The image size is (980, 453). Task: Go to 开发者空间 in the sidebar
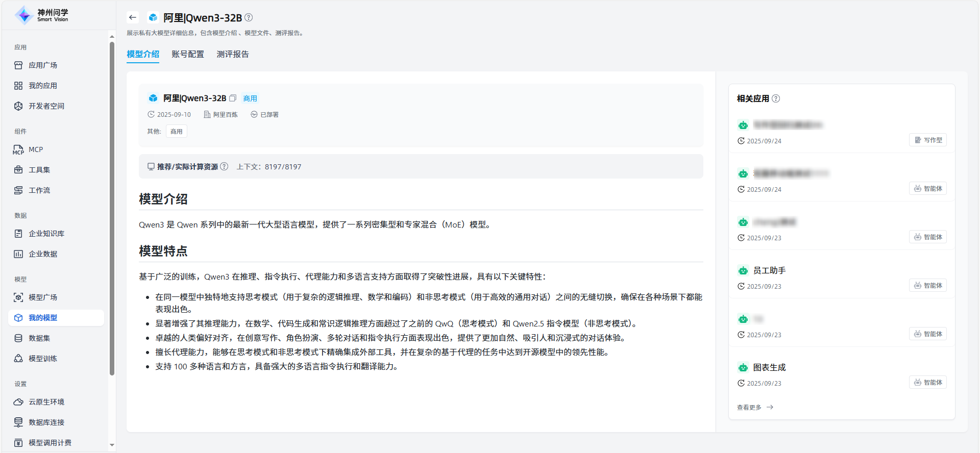pos(46,106)
